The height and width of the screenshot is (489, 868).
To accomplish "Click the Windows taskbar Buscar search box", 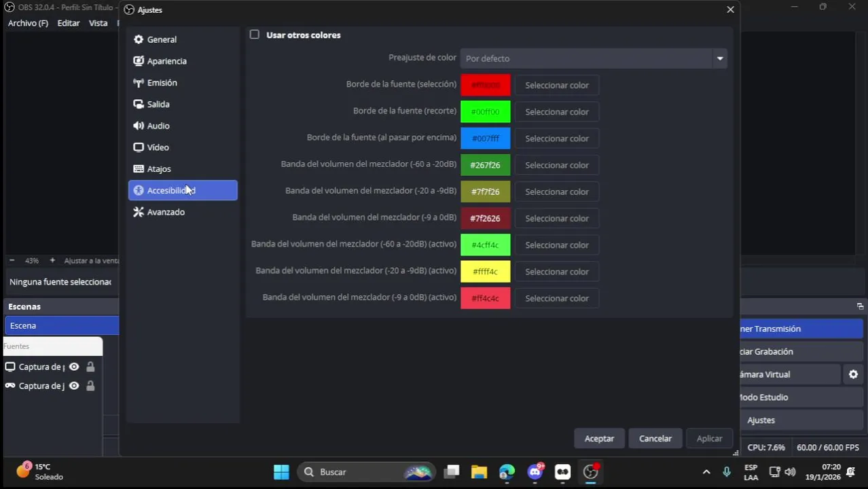I will (x=367, y=472).
